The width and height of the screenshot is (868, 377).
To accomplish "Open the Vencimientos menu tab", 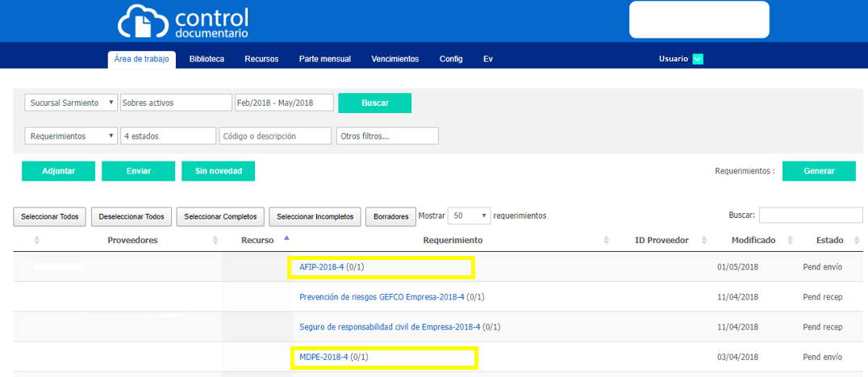I will coord(394,59).
